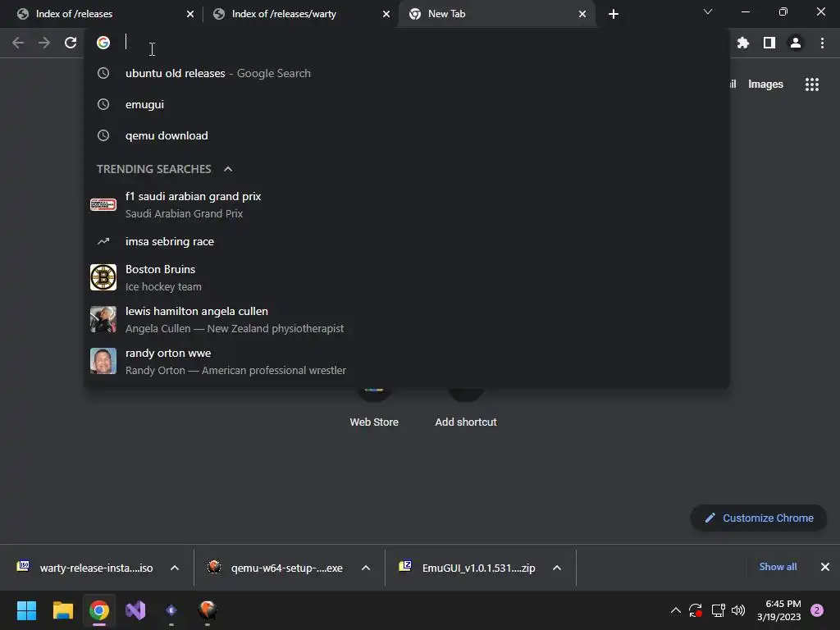Click the sync tray icon with red dot

[x=696, y=610]
